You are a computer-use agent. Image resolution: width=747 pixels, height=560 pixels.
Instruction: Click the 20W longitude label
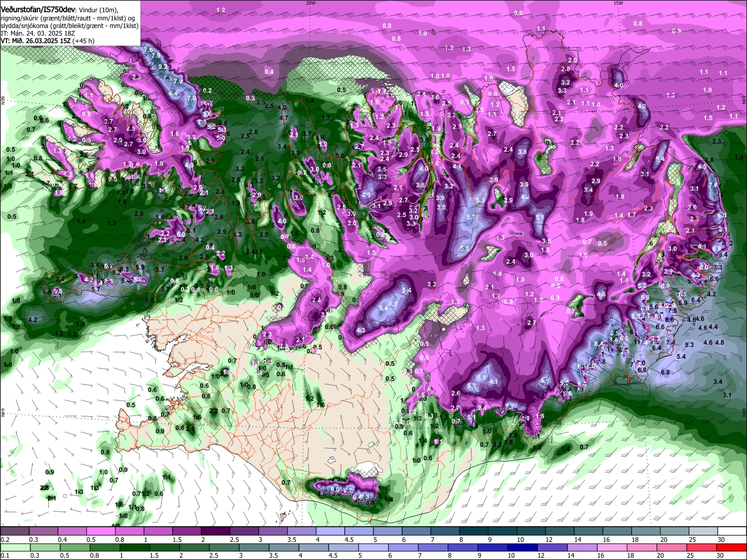tap(310, 3)
